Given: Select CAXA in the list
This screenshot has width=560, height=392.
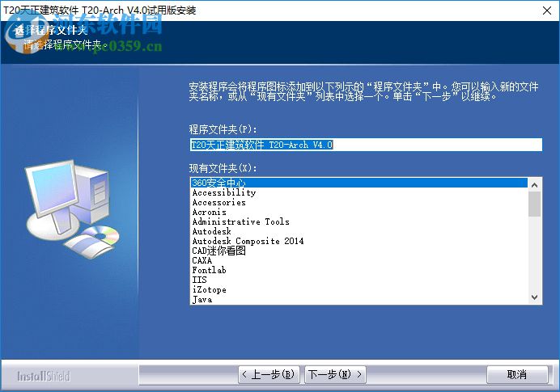Looking at the screenshot, I should (359, 260).
